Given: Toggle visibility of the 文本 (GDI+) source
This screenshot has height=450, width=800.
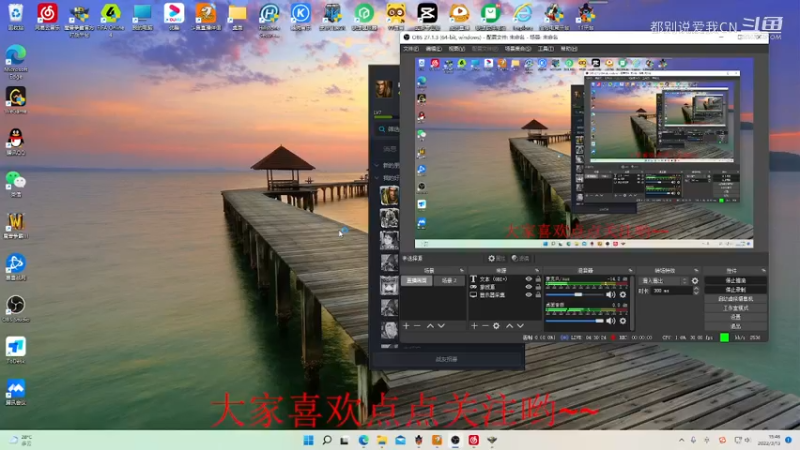Looking at the screenshot, I should [x=529, y=279].
